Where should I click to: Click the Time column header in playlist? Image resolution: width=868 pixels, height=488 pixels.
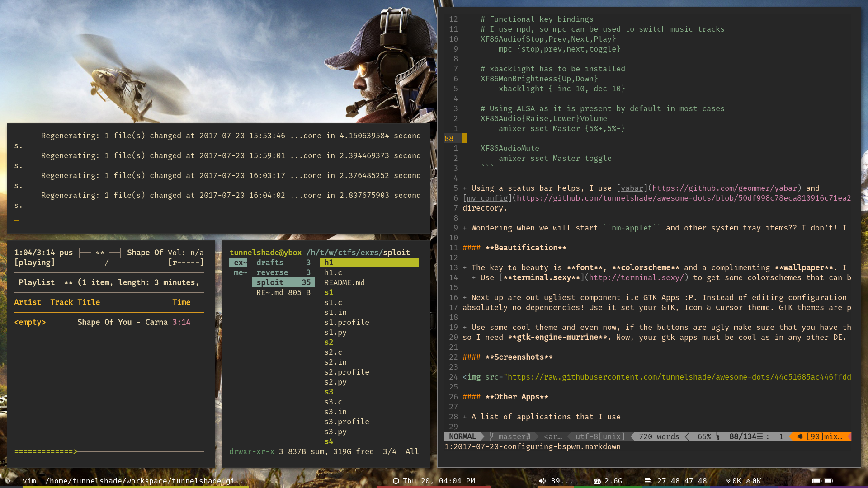coord(181,302)
